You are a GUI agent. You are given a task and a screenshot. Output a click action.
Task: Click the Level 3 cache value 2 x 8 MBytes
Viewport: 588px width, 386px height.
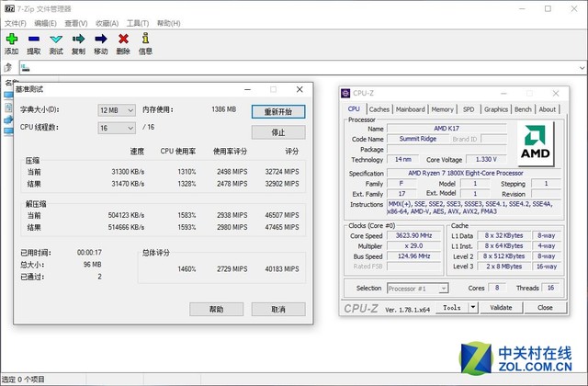click(504, 267)
